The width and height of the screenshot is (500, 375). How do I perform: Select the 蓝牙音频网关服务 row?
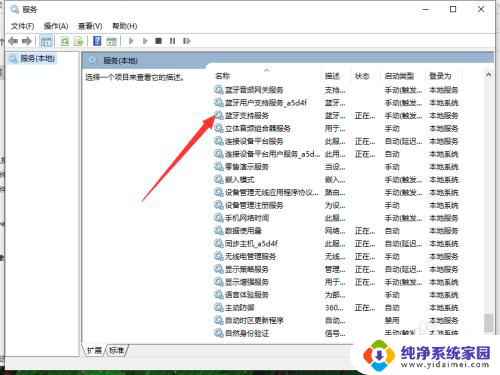coord(337,90)
